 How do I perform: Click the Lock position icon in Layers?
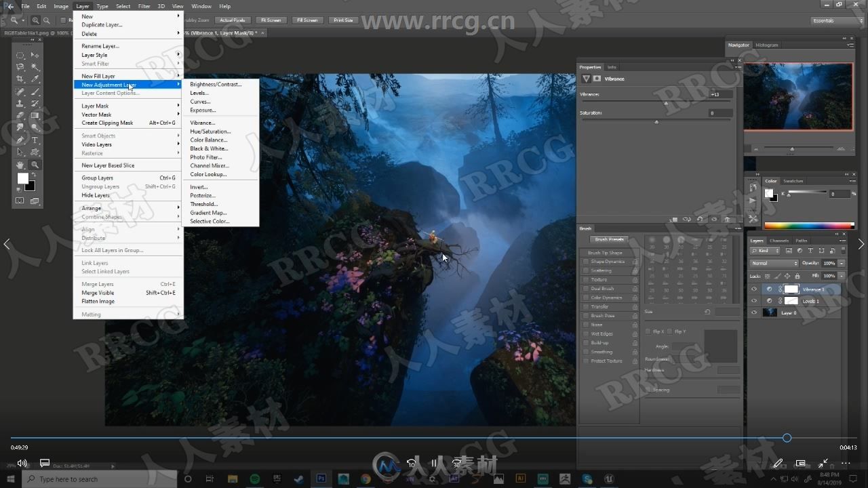coord(787,277)
